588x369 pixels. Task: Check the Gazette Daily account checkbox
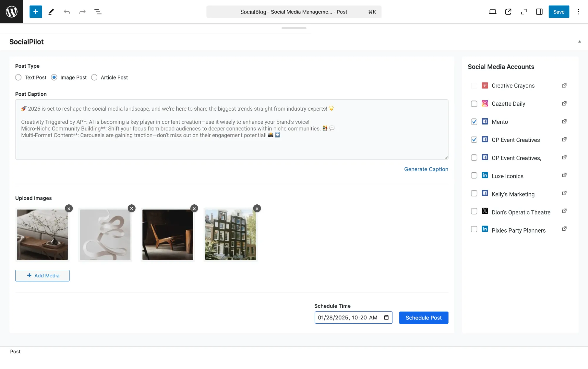474,104
